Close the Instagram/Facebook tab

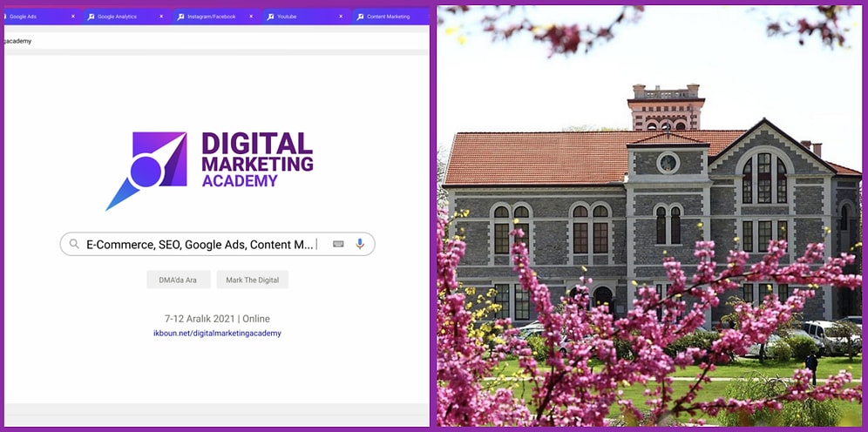(251, 17)
